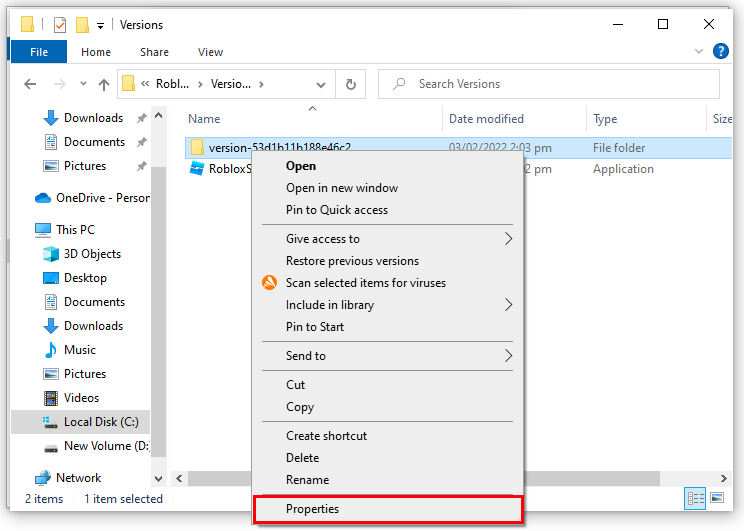Image resolution: width=744 pixels, height=531 pixels.
Task: Open the View ribbon tab
Action: (210, 52)
